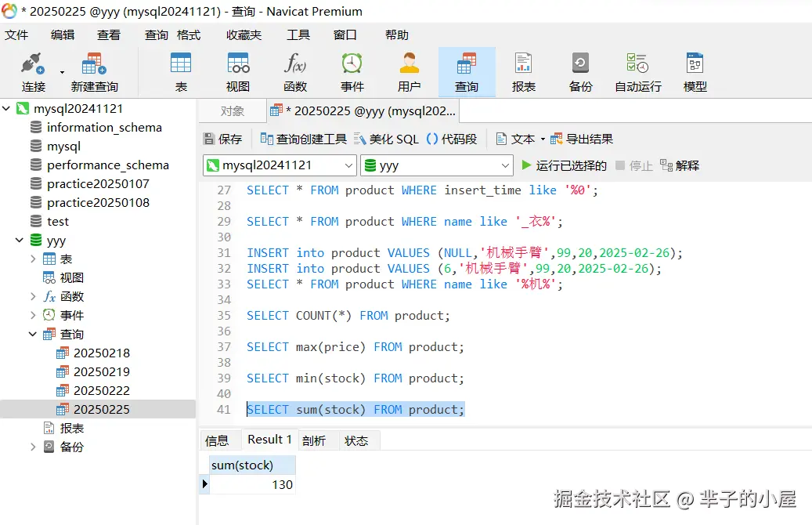Screen dimensions: 812x525
Task: Select the mysql database in tree
Action: pos(63,147)
